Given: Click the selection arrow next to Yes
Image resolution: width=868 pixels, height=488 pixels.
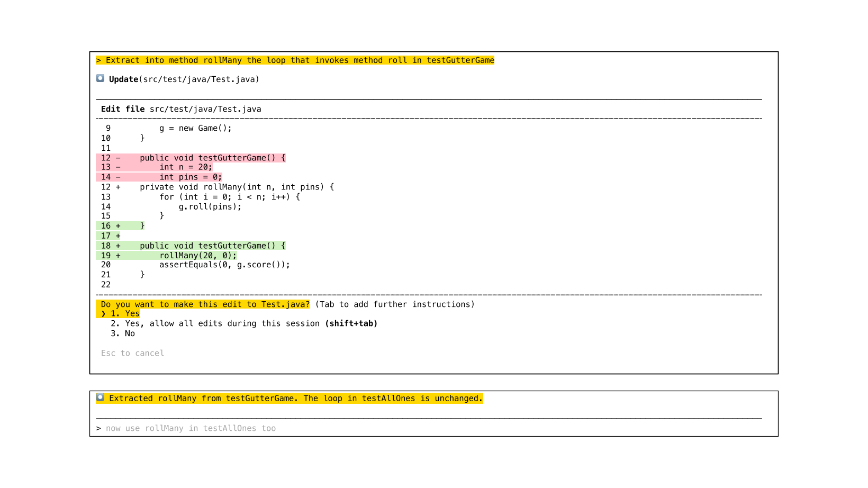Looking at the screenshot, I should point(103,314).
